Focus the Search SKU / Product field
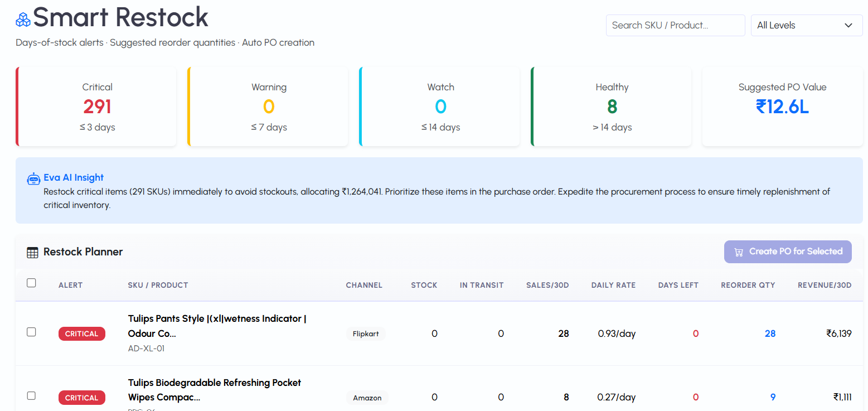This screenshot has height=411, width=868. pos(675,25)
